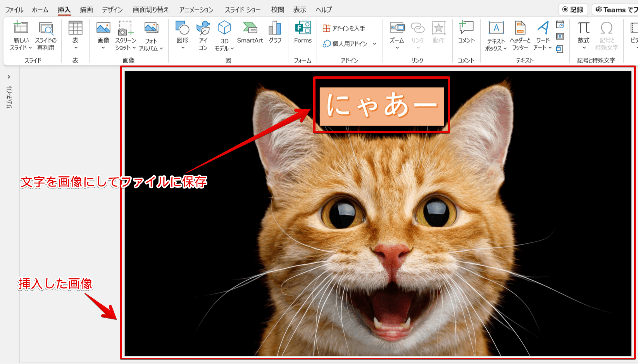Image resolution: width=638 pixels, height=364 pixels.
Task: Click アドインを入手 to get add-ins
Action: tap(343, 28)
